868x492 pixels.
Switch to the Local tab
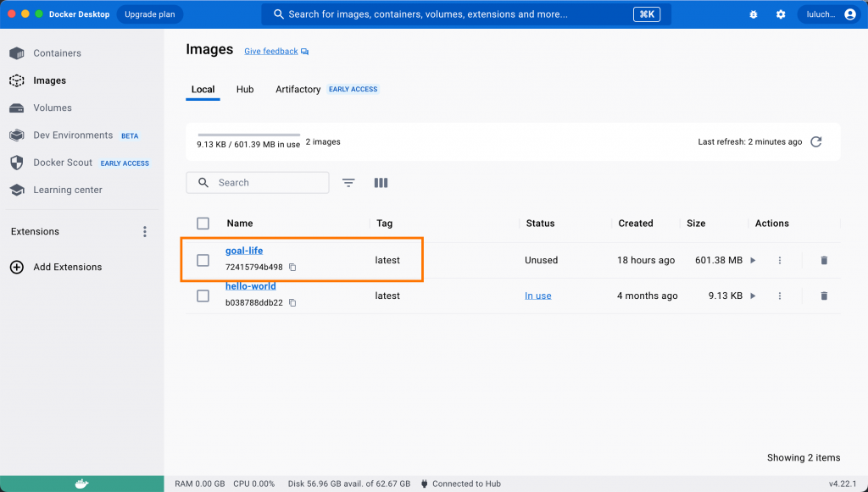(x=203, y=90)
